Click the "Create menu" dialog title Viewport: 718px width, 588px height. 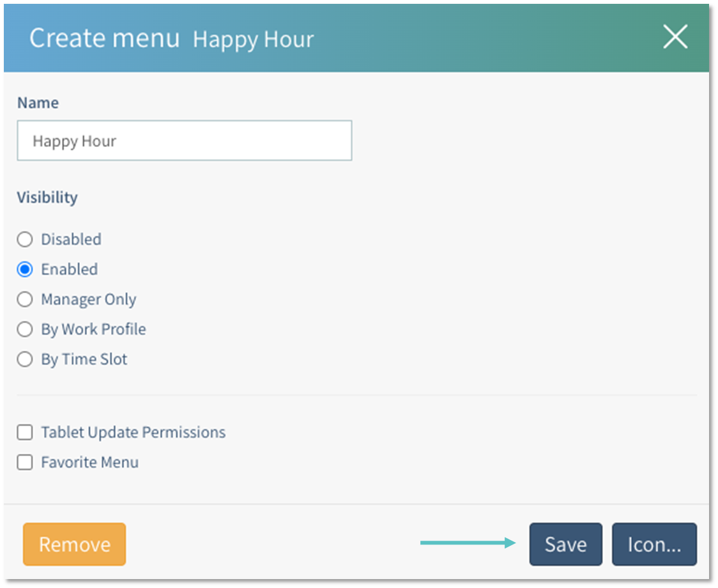(x=105, y=38)
